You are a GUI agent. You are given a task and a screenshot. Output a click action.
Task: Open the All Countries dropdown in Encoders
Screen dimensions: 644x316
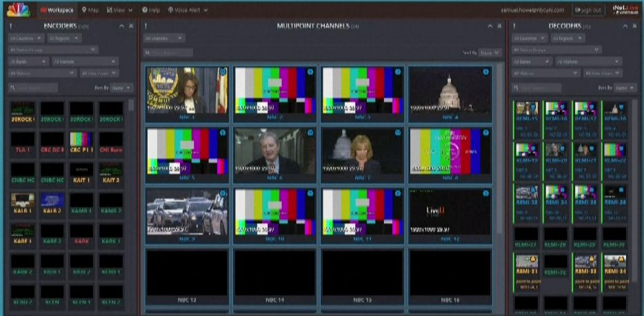pos(26,38)
